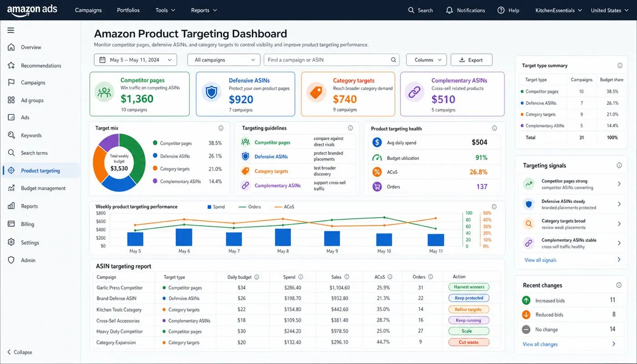Click the Export button

pos(471,60)
